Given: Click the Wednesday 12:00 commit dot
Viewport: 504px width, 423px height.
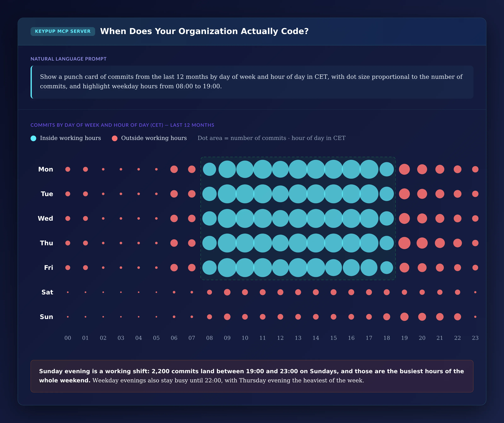Looking at the screenshot, I should [x=280, y=218].
